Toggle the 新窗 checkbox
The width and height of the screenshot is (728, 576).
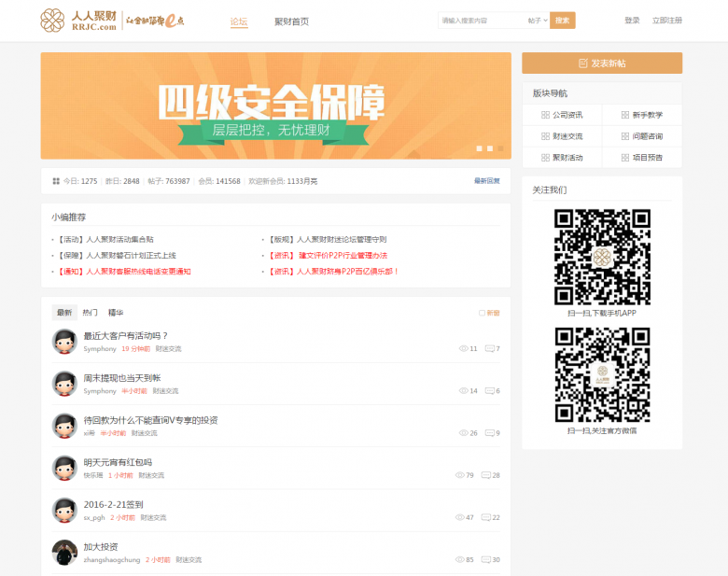click(x=482, y=313)
